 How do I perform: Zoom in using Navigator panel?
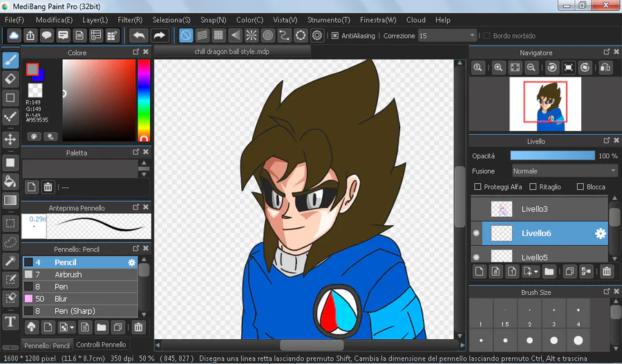[x=498, y=68]
